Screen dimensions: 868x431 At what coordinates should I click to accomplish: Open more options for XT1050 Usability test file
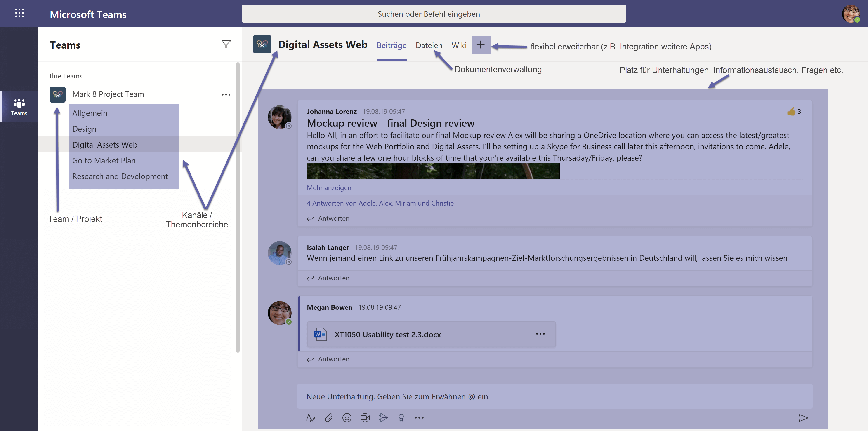point(540,334)
